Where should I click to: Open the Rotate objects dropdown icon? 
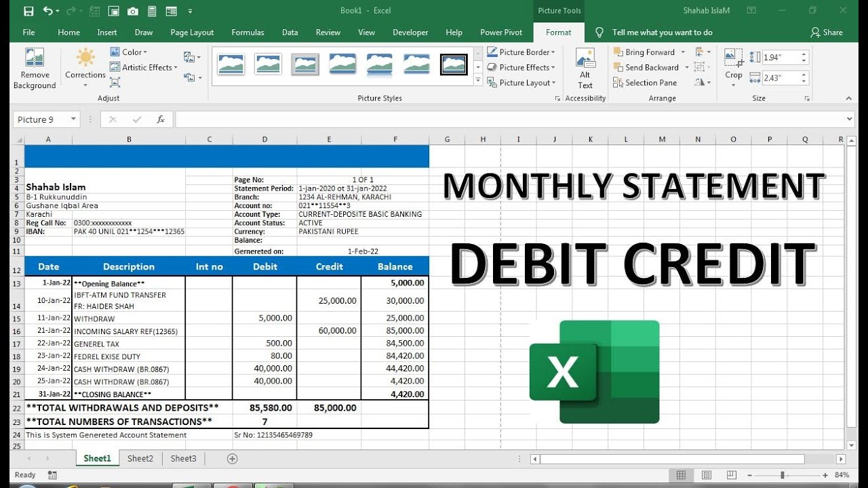pos(703,83)
